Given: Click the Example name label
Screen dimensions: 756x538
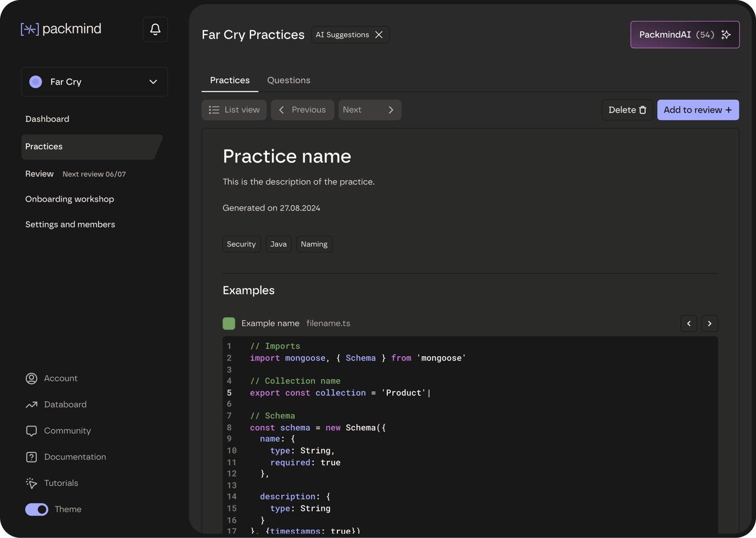Looking at the screenshot, I should click(x=270, y=323).
